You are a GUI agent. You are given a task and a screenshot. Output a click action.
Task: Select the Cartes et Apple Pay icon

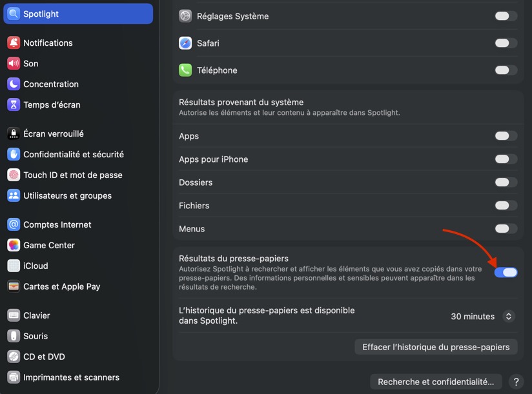14,287
